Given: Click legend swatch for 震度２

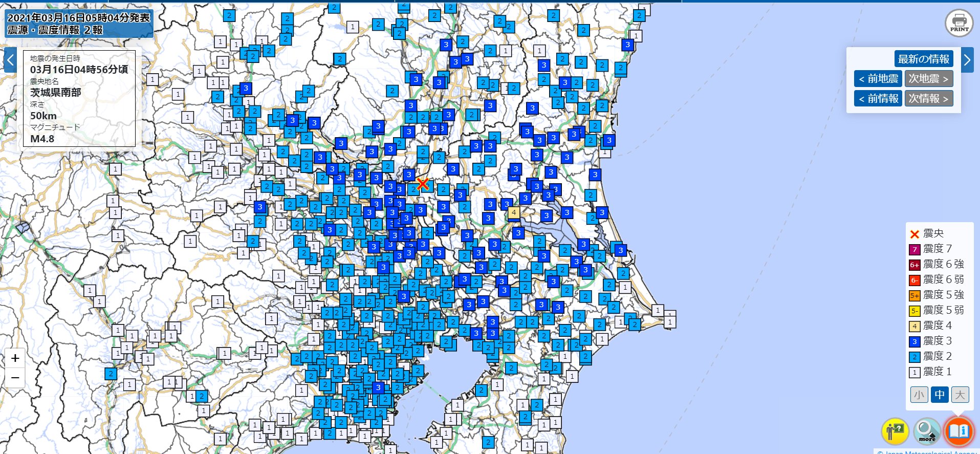Looking at the screenshot, I should tap(914, 357).
